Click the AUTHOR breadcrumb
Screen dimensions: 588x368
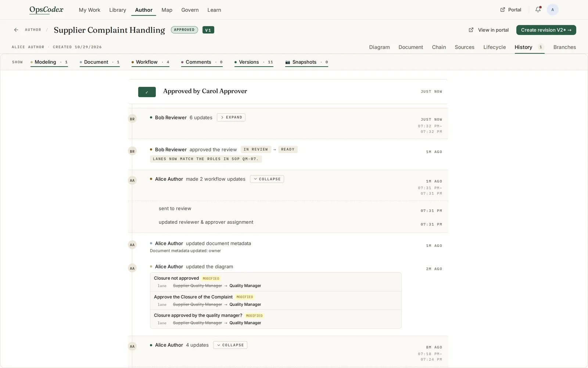pyautogui.click(x=33, y=30)
